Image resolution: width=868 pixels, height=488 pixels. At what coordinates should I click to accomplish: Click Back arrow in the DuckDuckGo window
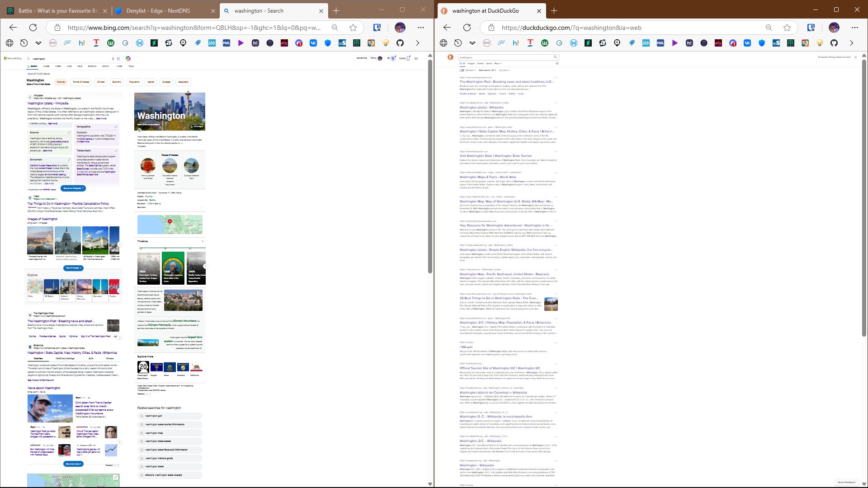pyautogui.click(x=447, y=28)
